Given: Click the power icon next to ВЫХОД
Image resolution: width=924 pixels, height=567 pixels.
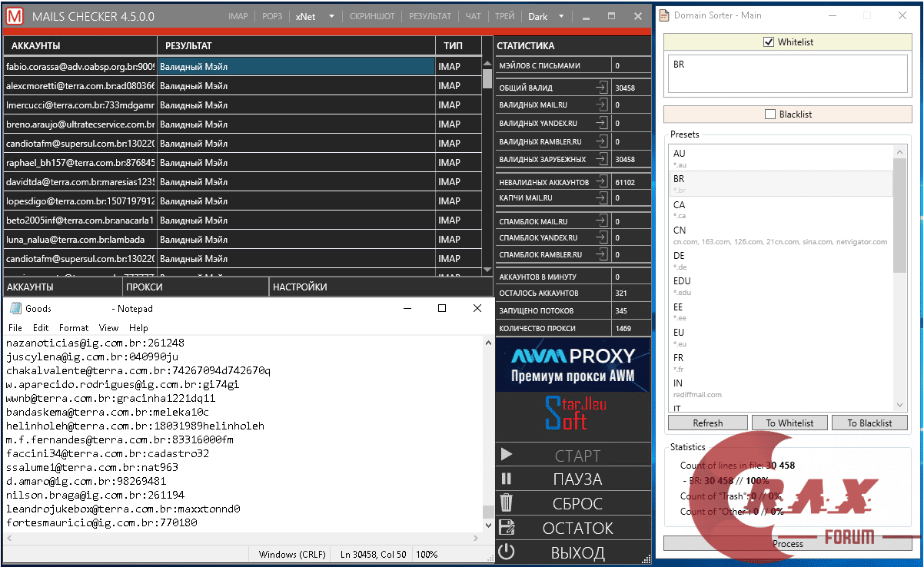Looking at the screenshot, I should click(x=507, y=552).
